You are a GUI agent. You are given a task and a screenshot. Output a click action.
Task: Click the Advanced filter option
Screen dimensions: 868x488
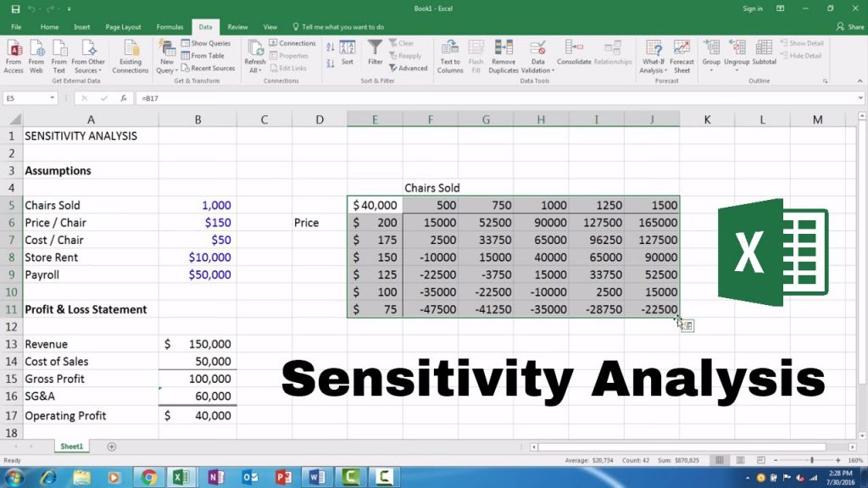coord(409,68)
